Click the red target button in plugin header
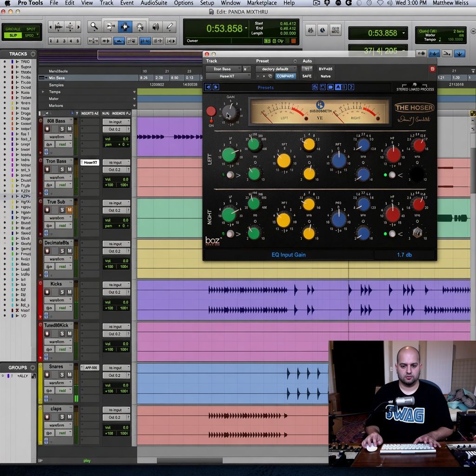 point(433,69)
